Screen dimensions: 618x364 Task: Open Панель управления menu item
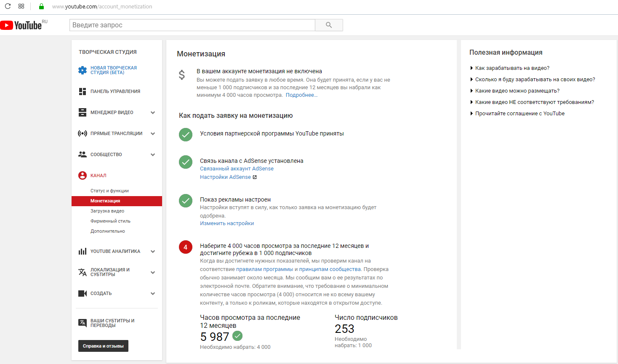tap(115, 91)
